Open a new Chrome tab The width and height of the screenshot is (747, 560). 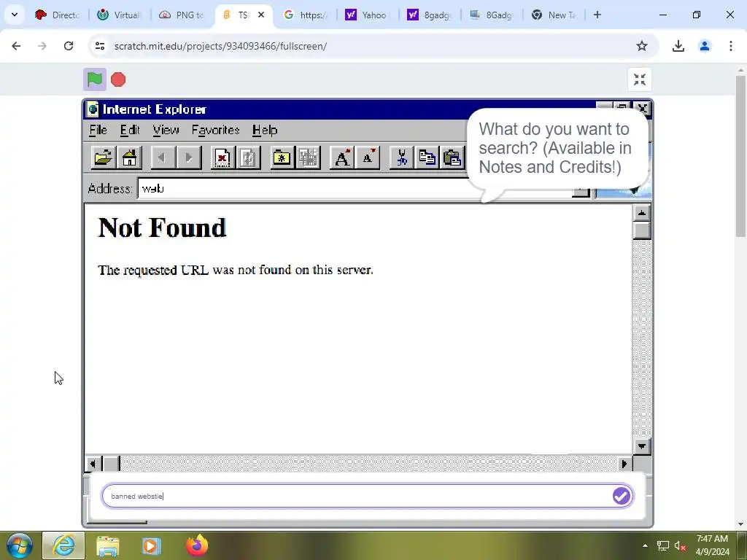[x=597, y=15]
